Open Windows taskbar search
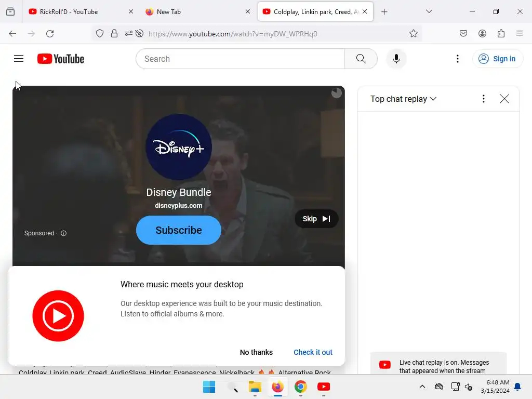The image size is (532, 399). click(x=232, y=387)
